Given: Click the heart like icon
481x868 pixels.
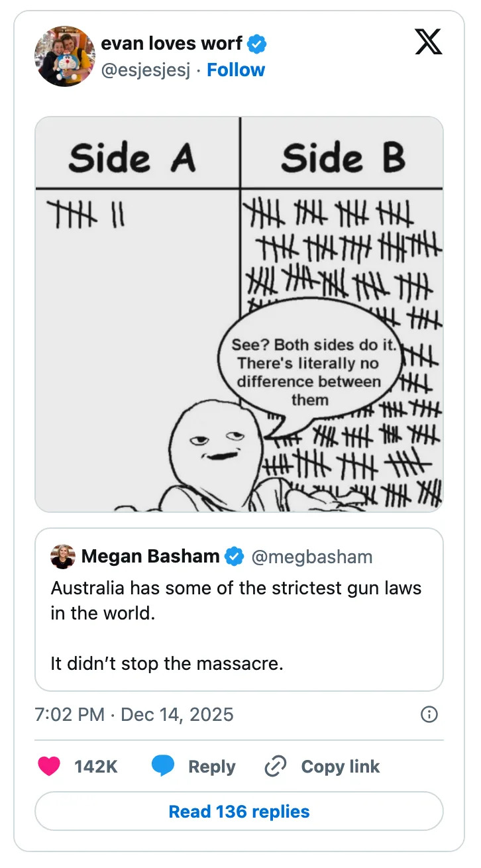Looking at the screenshot, I should [x=49, y=767].
